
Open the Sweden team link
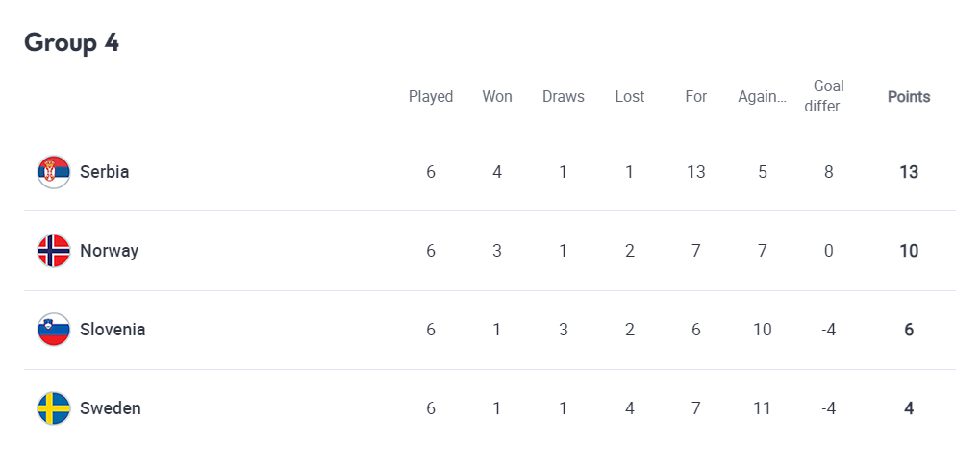[x=111, y=408]
